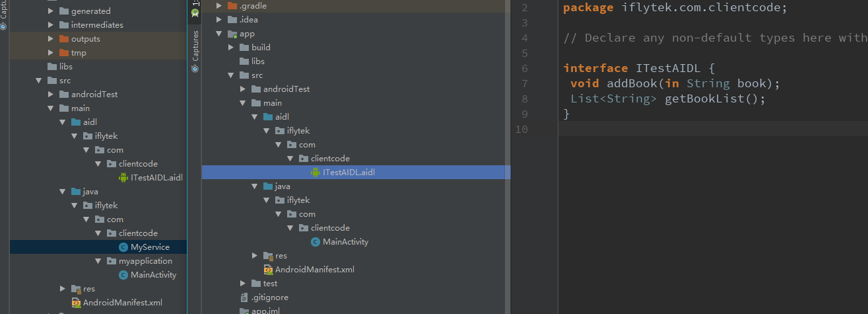This screenshot has width=868, height=314.
Task: Click the test folder icon in right tree
Action: (256, 284)
